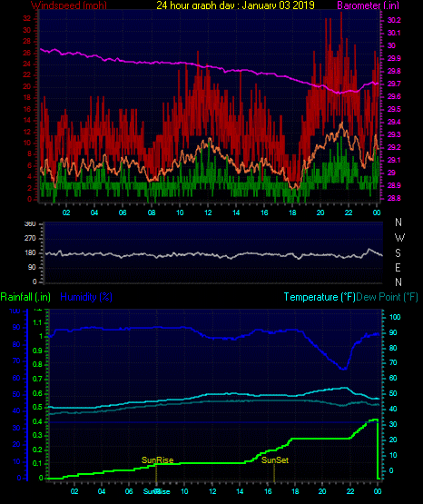Select the green 'Rainfall (.in)' legend label
This screenshot has width=423, height=504.
25,297
